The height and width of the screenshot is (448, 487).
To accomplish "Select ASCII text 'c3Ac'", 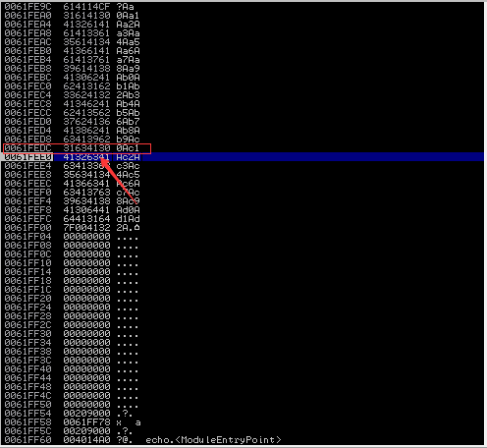I will click(128, 166).
